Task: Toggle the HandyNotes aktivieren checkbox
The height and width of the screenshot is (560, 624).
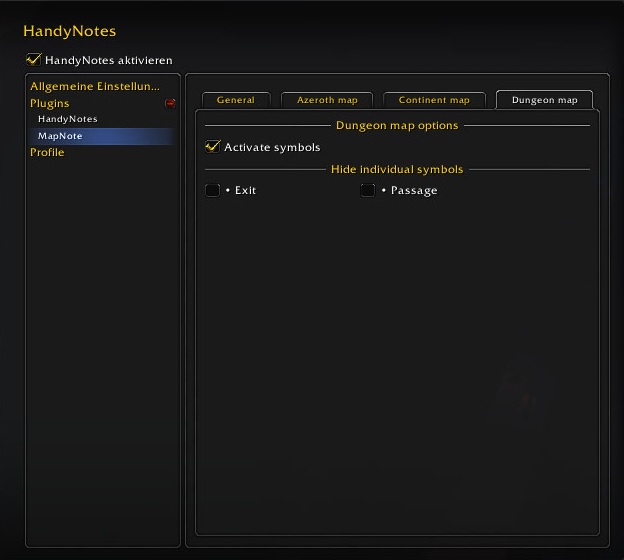Action: (x=34, y=60)
